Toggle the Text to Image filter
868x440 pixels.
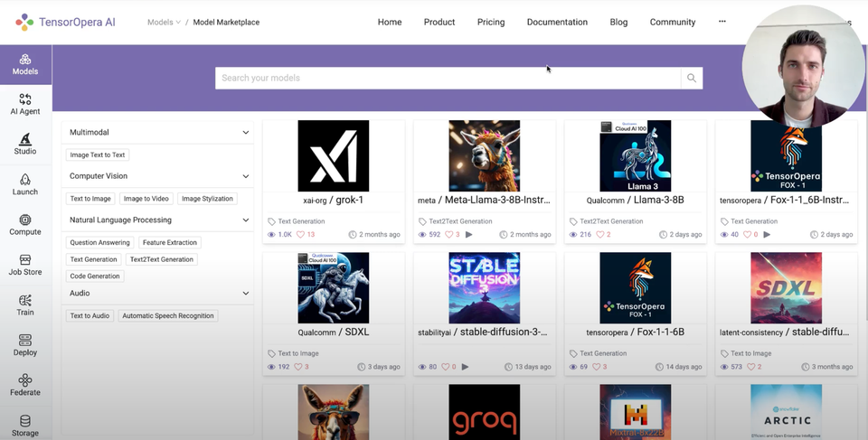click(x=90, y=199)
